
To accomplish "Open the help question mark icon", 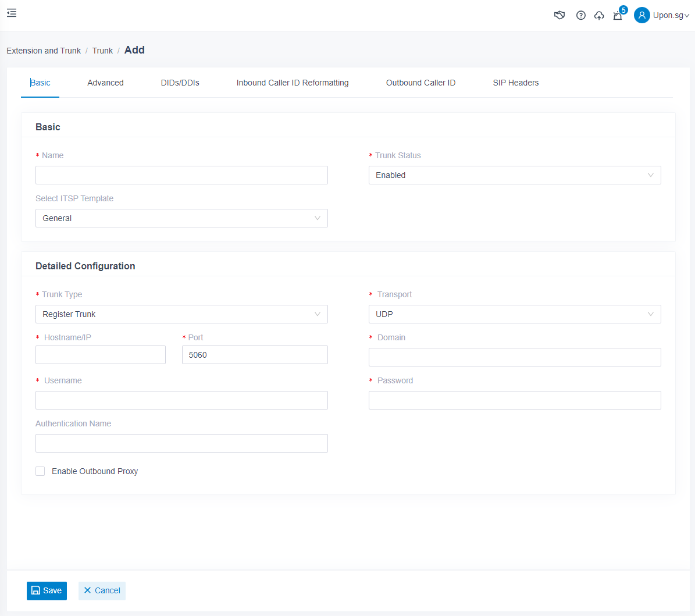I will 580,16.
